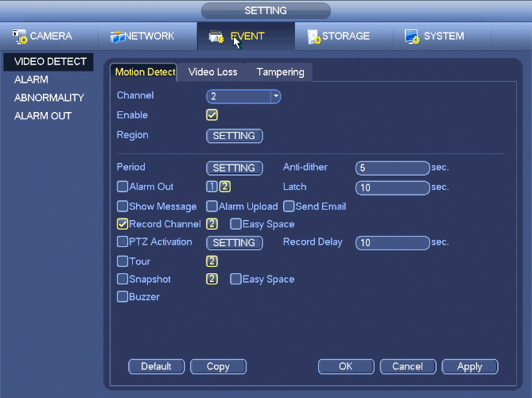Open the Tampering tab
This screenshot has height=398, width=532.
(x=280, y=71)
